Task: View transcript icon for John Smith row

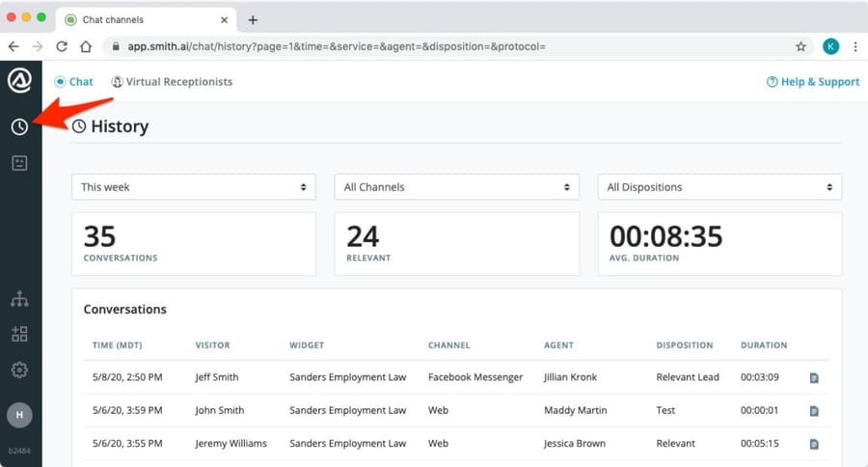Action: [x=814, y=411]
